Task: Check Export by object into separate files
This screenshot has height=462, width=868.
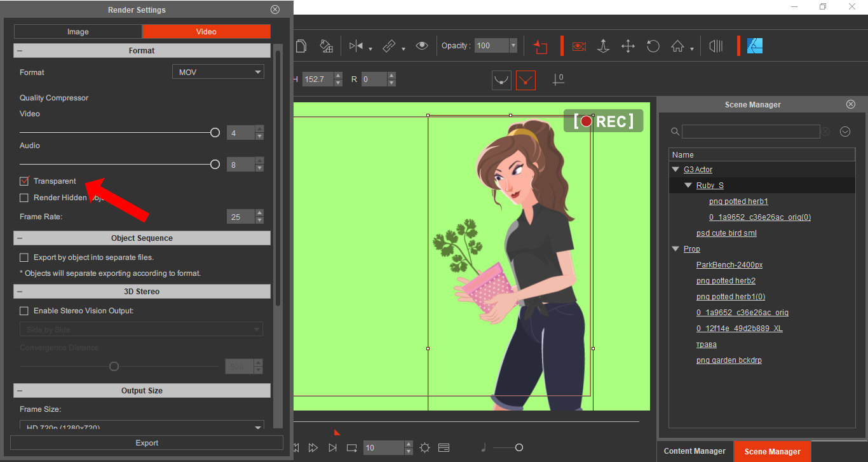Action: tap(24, 257)
